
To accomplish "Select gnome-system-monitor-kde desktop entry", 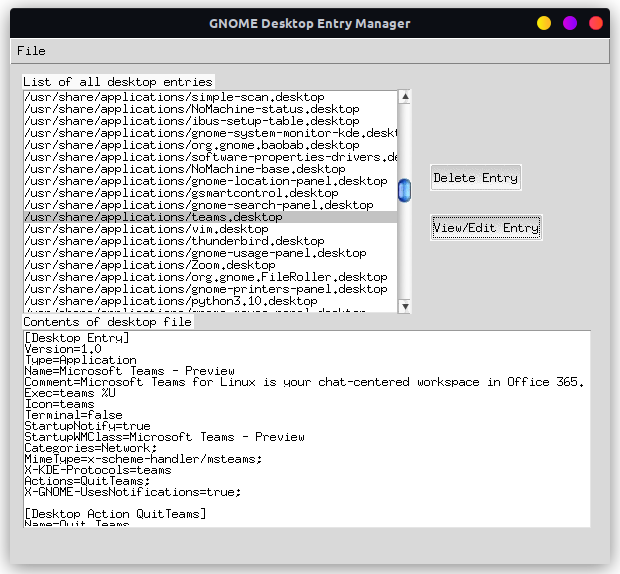I will pos(210,133).
